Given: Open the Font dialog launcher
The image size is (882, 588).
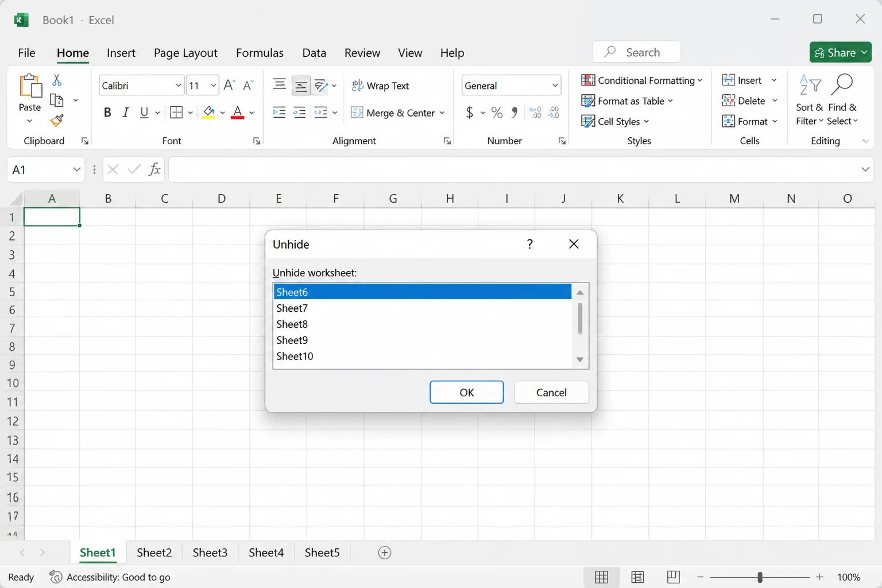Looking at the screenshot, I should pyautogui.click(x=257, y=141).
